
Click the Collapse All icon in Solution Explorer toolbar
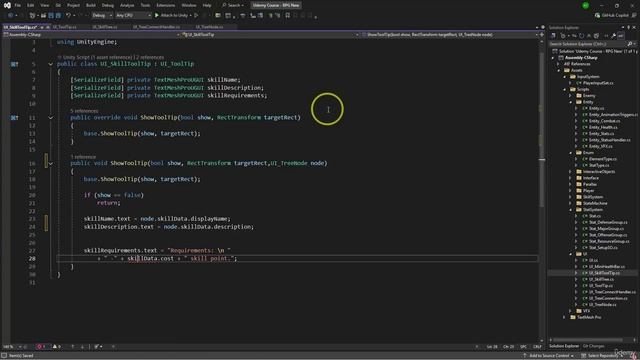click(x=589, y=36)
